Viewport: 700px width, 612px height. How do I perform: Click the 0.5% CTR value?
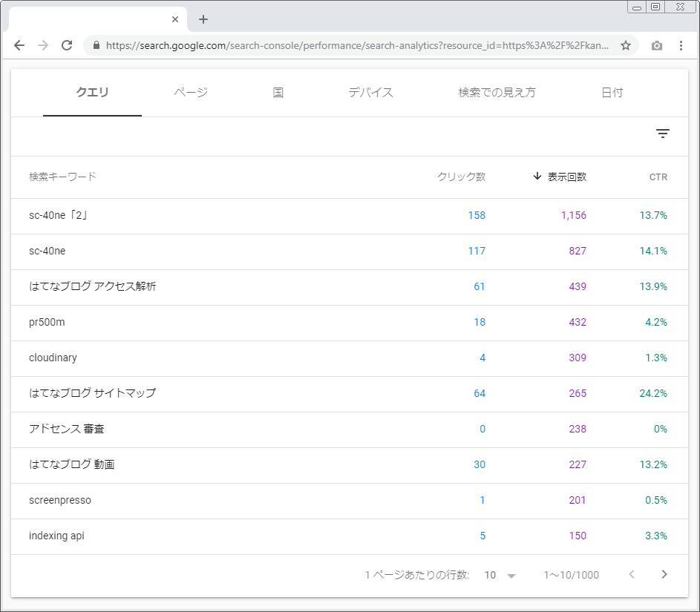655,500
